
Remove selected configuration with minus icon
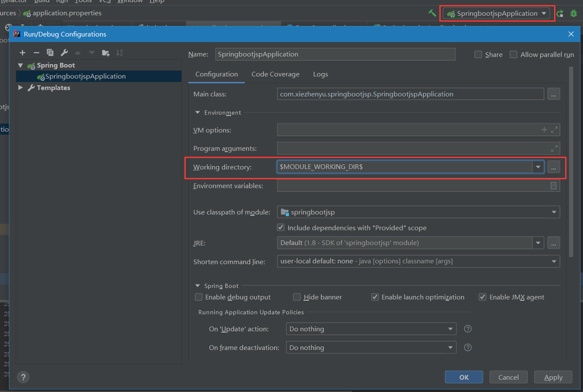tap(37, 53)
